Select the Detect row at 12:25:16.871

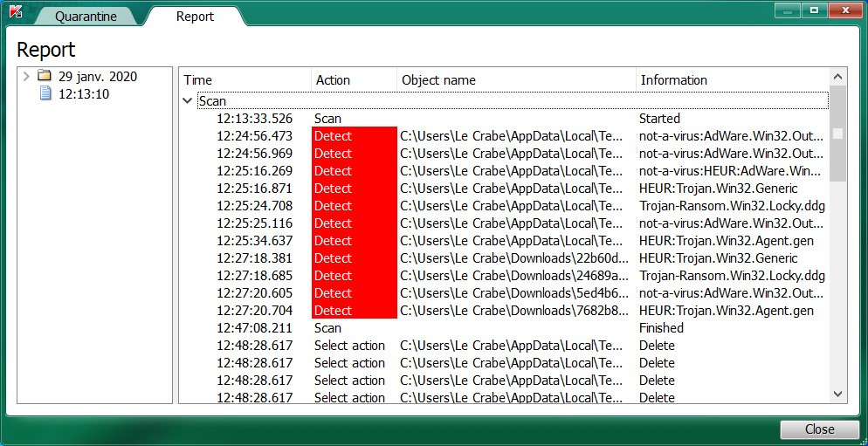tap(505, 189)
